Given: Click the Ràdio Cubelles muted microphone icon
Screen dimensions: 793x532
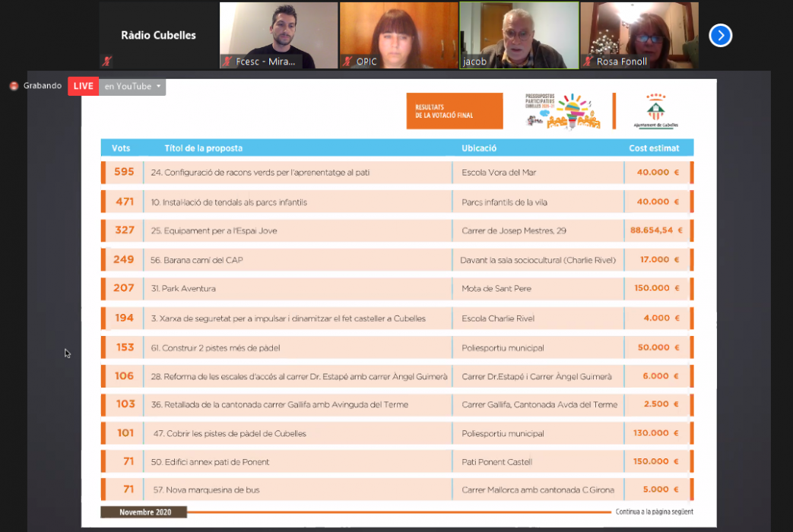Looking at the screenshot, I should 106,62.
